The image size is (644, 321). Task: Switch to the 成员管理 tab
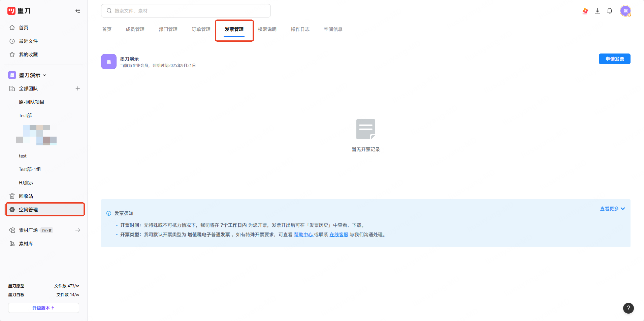coord(135,29)
